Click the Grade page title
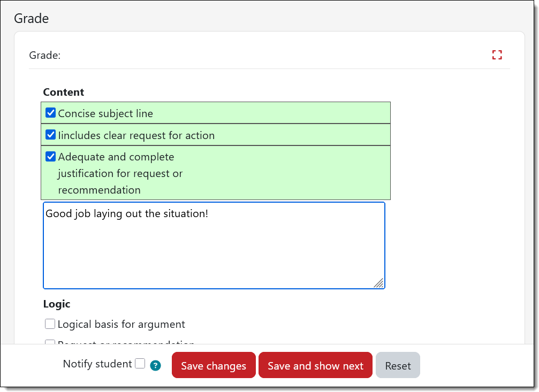539x392 pixels. 31,18
